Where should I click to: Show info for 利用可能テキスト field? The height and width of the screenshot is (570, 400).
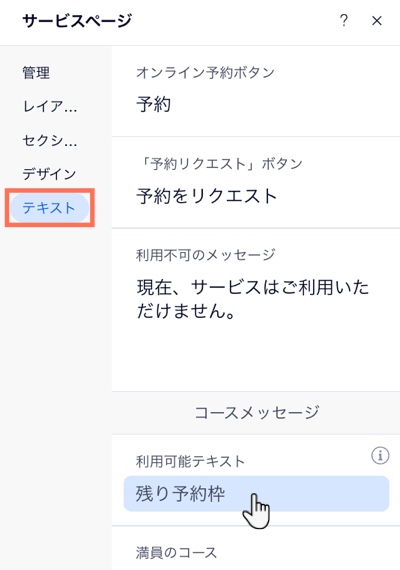pyautogui.click(x=380, y=455)
